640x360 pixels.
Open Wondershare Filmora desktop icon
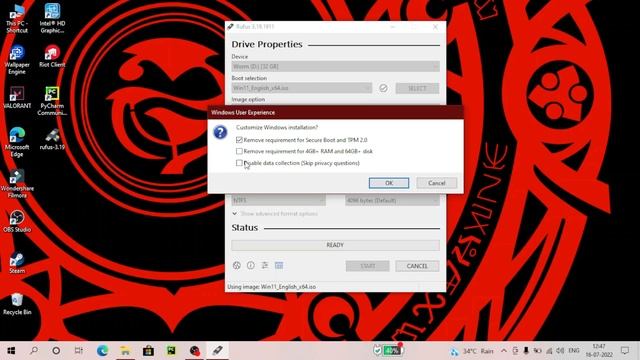17,184
